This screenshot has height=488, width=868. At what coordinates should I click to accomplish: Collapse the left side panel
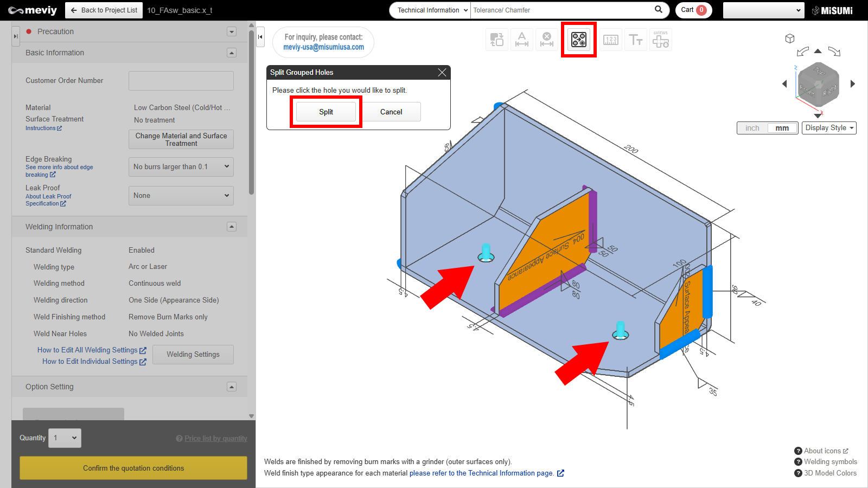pyautogui.click(x=260, y=37)
